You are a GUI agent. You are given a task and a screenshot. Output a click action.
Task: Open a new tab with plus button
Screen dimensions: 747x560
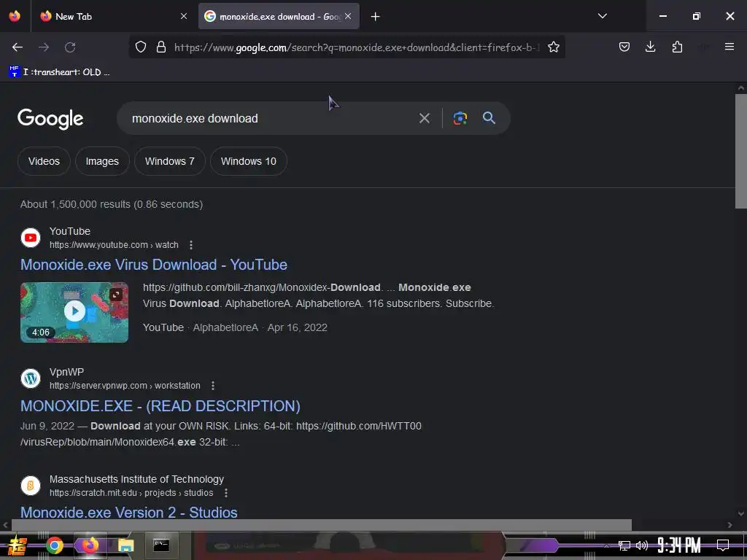coord(376,17)
